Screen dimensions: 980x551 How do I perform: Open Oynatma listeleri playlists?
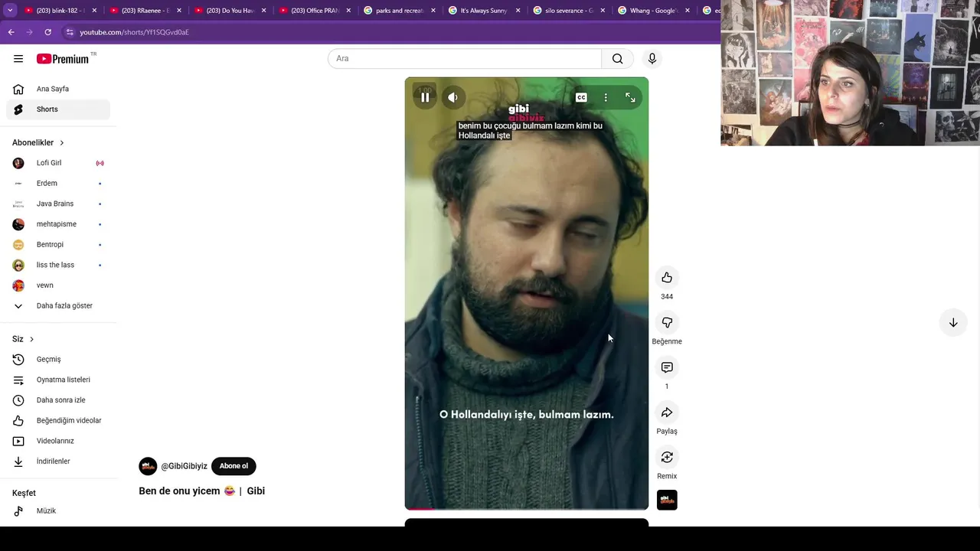point(58,380)
